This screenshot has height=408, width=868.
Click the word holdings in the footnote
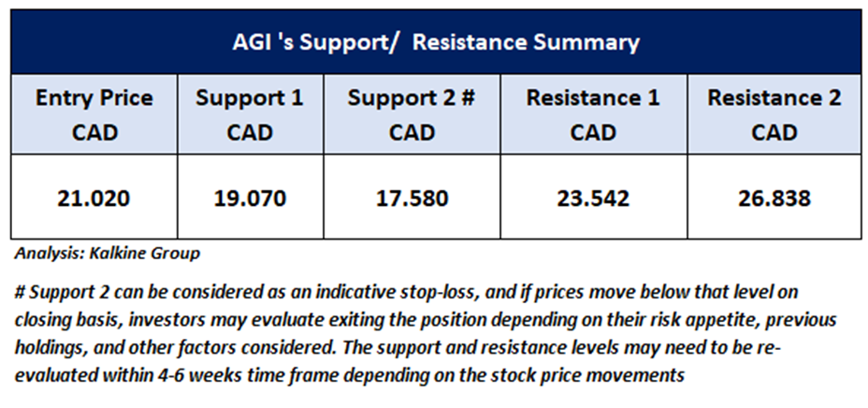(51, 344)
